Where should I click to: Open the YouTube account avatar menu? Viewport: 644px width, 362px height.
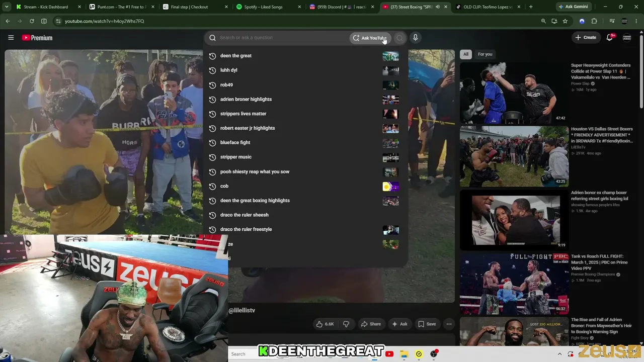pos(627,38)
